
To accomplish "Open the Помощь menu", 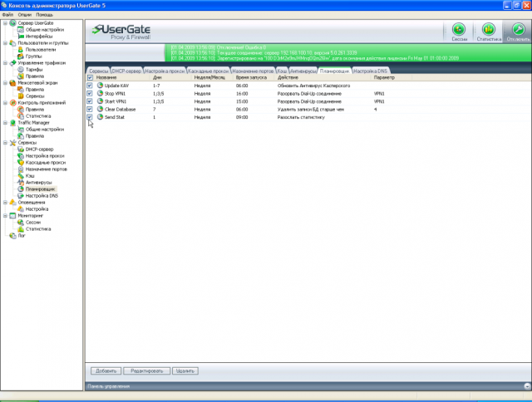I will [x=44, y=15].
